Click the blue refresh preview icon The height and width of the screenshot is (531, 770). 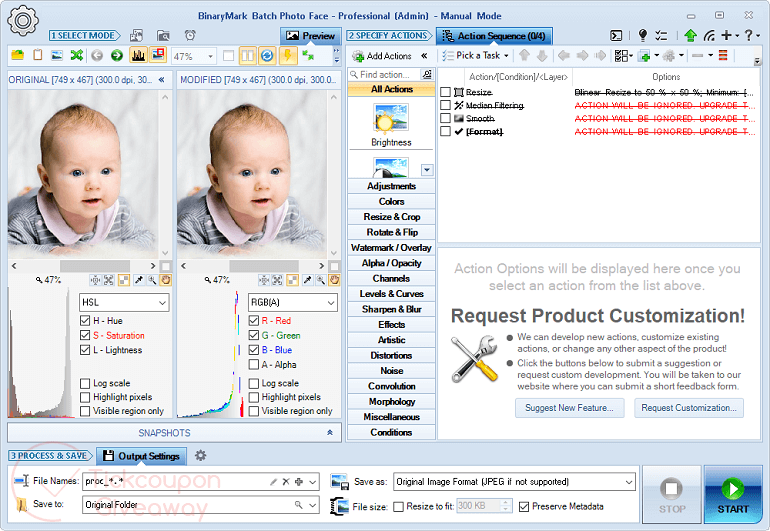pos(267,56)
